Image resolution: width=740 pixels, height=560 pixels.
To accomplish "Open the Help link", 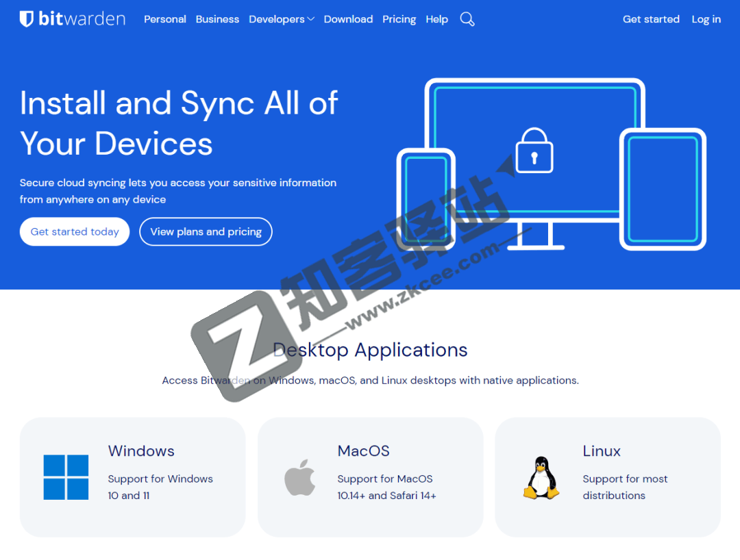I will 436,19.
